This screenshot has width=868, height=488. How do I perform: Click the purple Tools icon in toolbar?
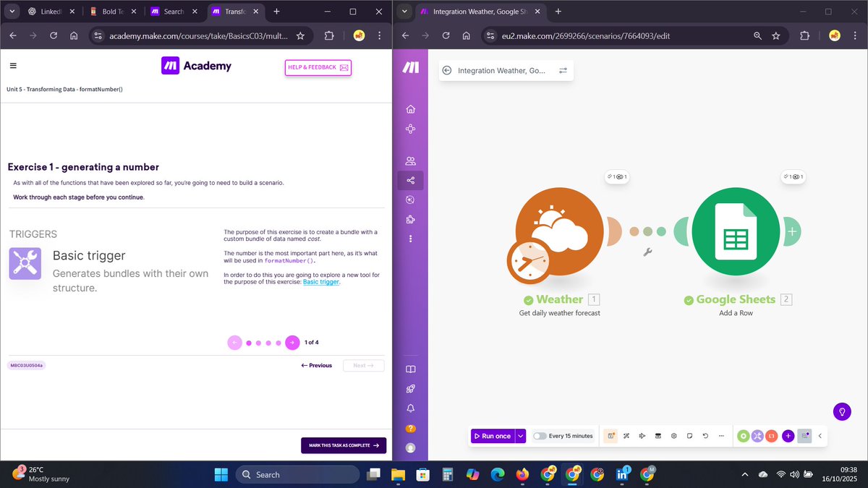[757, 436]
